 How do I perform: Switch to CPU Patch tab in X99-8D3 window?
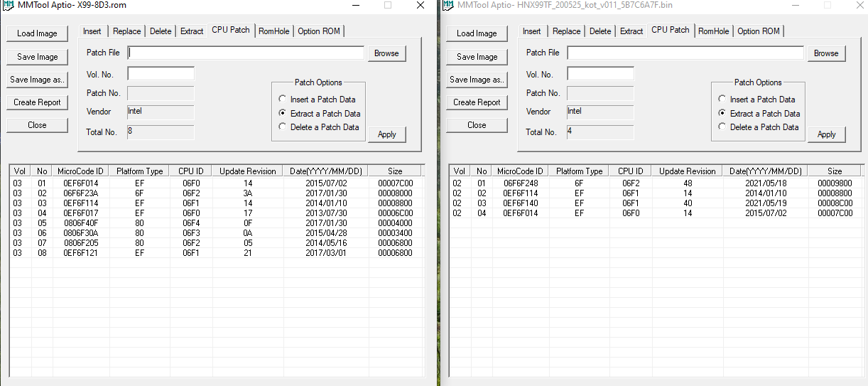coord(231,30)
